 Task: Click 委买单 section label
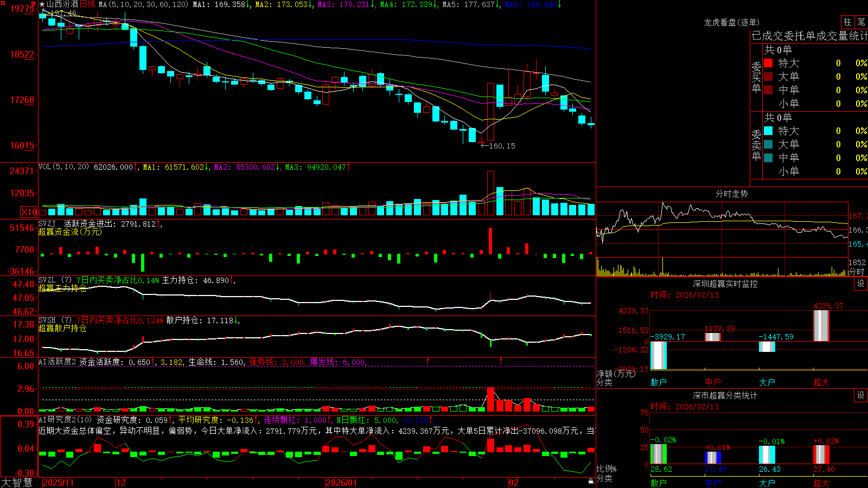coord(756,76)
